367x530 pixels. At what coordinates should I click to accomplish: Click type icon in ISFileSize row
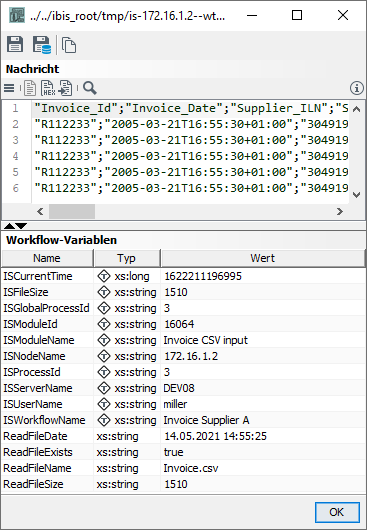[x=104, y=292]
